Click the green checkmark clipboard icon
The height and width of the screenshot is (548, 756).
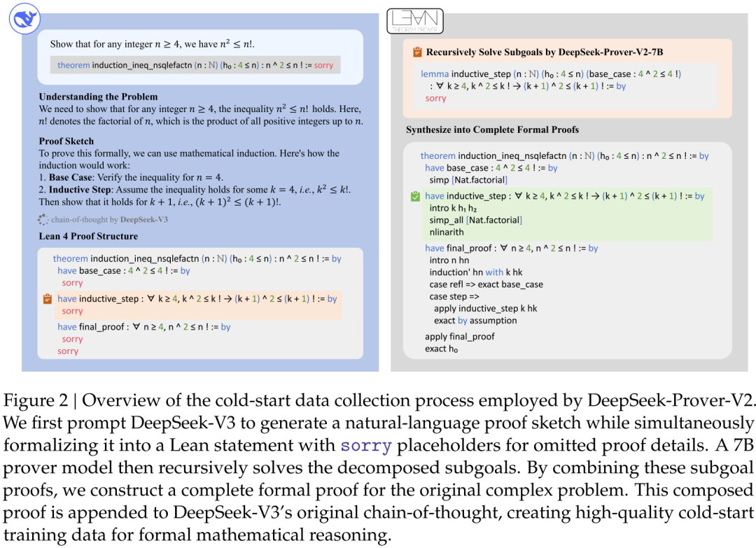tap(415, 196)
